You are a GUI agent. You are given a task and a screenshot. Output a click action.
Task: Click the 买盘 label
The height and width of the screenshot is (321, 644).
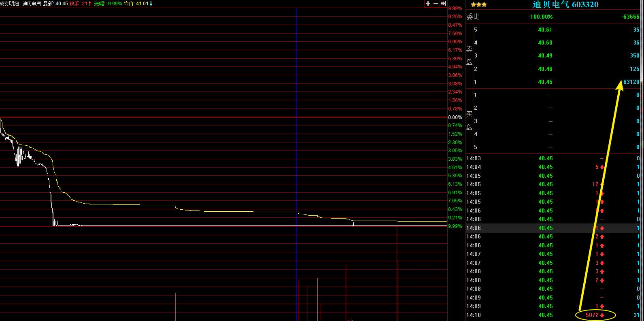tap(470, 121)
